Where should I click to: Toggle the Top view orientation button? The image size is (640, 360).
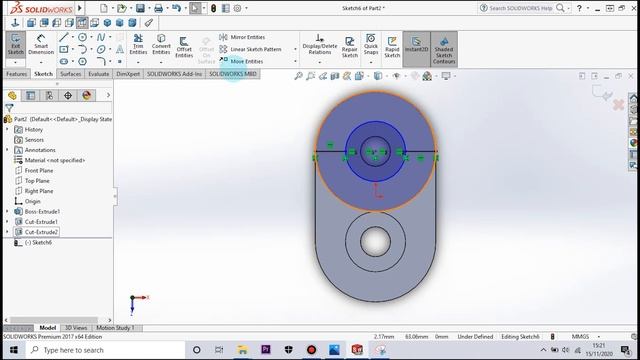[82, 23]
